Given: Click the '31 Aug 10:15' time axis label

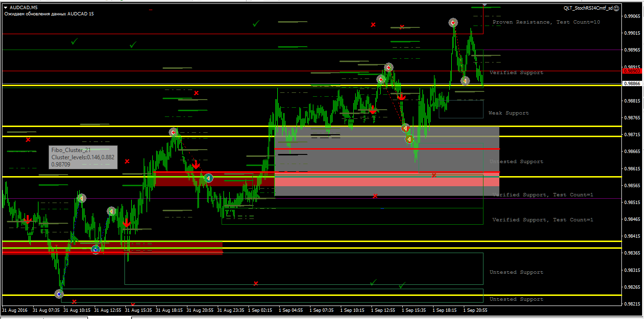Looking at the screenshot, I should coord(77,310).
